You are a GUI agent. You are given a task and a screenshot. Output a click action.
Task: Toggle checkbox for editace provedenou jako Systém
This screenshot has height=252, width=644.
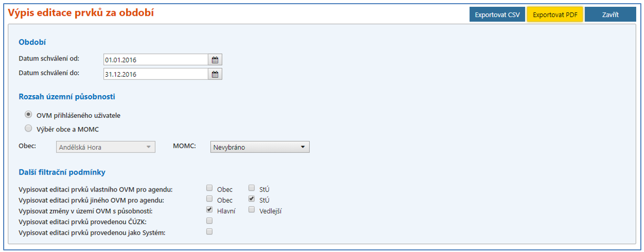(x=209, y=231)
